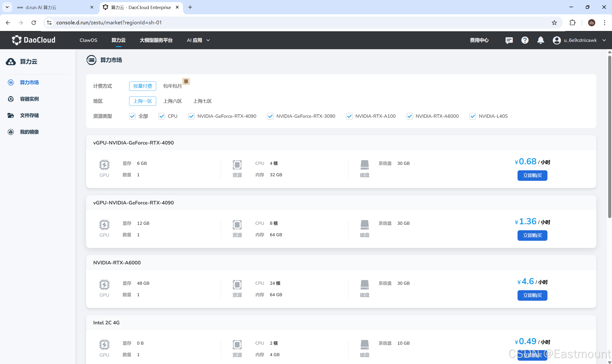The height and width of the screenshot is (364, 612).
Task: Toggle the NVIDIA-GeForce-RTX-4090 checkbox
Action: [191, 116]
